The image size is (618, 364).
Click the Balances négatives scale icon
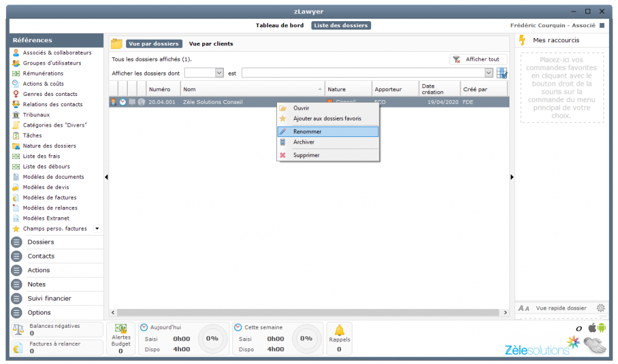pyautogui.click(x=19, y=330)
